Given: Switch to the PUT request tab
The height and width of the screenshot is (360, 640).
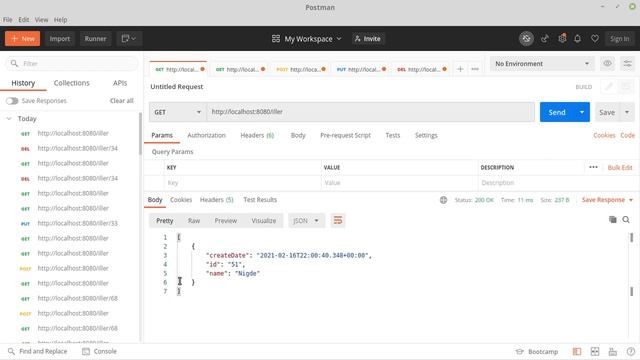Looking at the screenshot, I should coord(361,69).
